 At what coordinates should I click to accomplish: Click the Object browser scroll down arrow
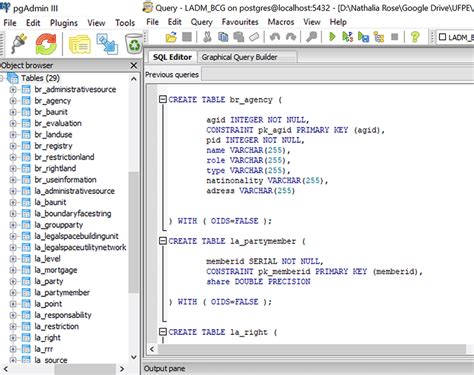(134, 357)
